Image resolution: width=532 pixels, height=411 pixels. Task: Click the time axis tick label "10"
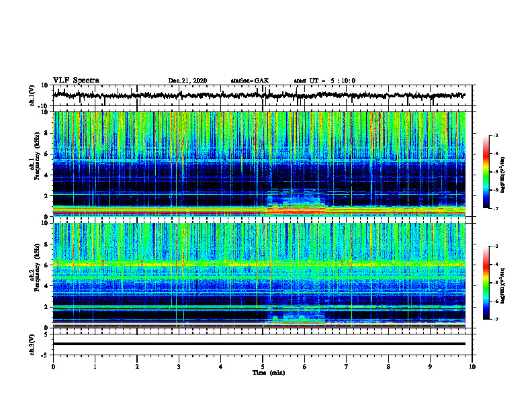[x=472, y=367]
